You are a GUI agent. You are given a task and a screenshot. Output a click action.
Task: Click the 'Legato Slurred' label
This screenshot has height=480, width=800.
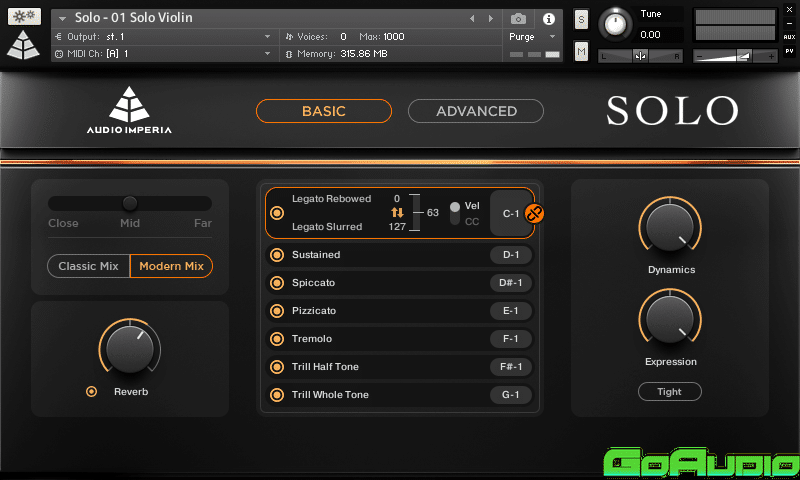coord(327,226)
